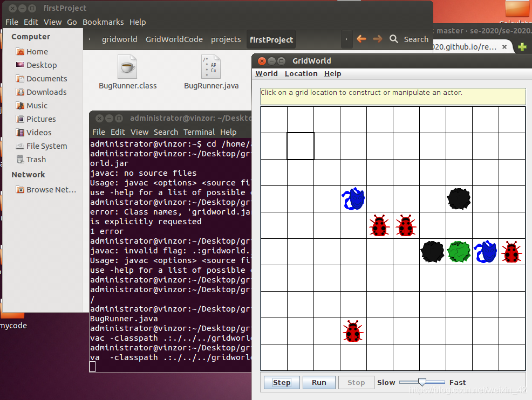The image size is (532, 400).
Task: Expand the path bar right arrow
Action: (x=346, y=39)
